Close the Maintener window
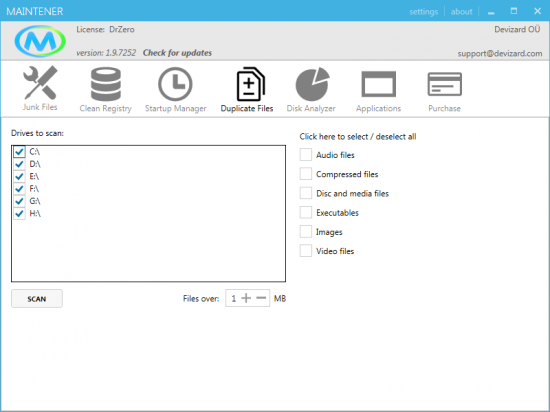Screen dimensions: 550x412 pos(537,11)
